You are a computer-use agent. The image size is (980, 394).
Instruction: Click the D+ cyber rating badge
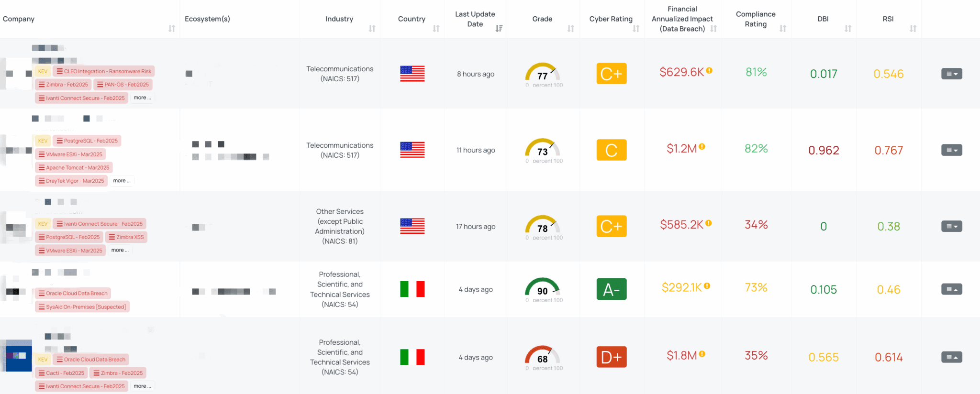611,357
